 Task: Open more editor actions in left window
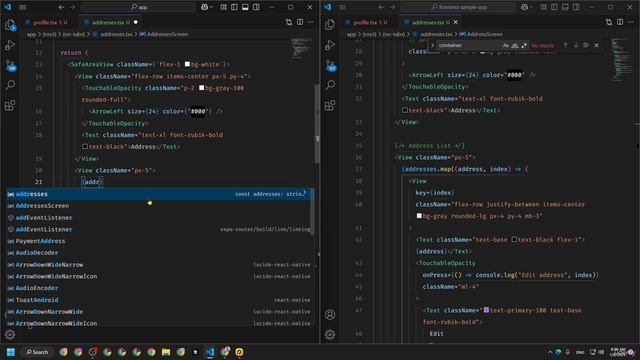pyautogui.click(x=311, y=22)
